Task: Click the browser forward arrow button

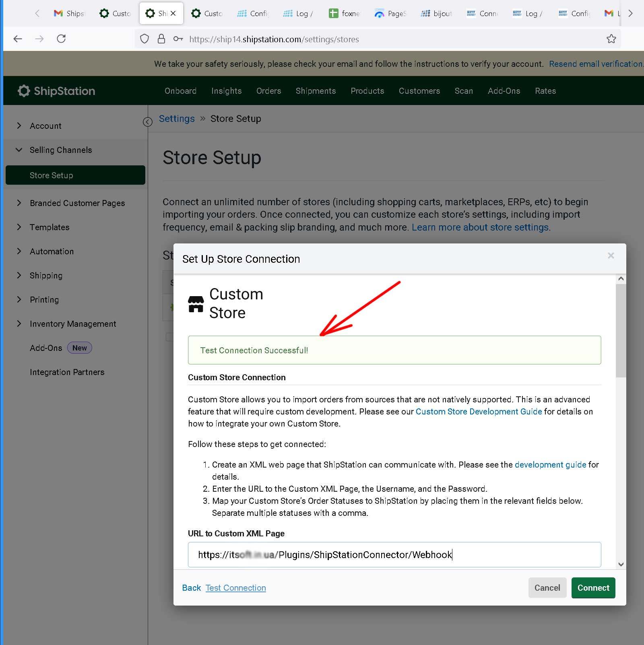Action: point(39,39)
